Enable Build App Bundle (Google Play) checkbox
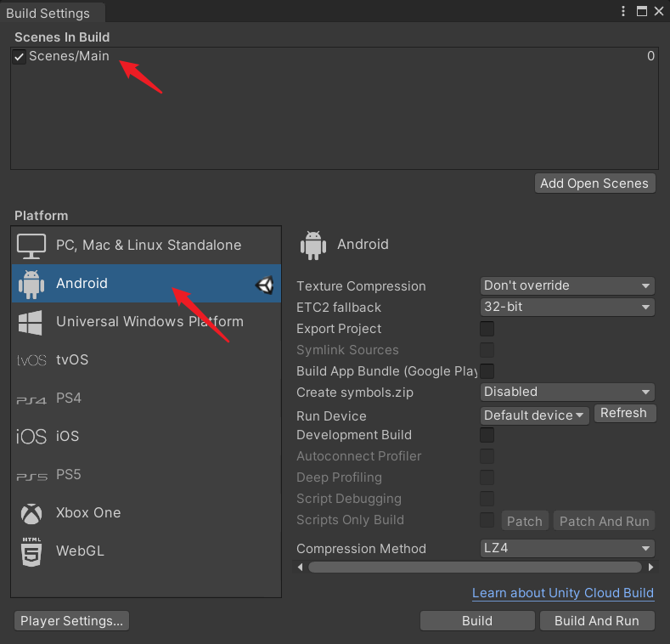Screen dimensions: 670x644 point(487,371)
